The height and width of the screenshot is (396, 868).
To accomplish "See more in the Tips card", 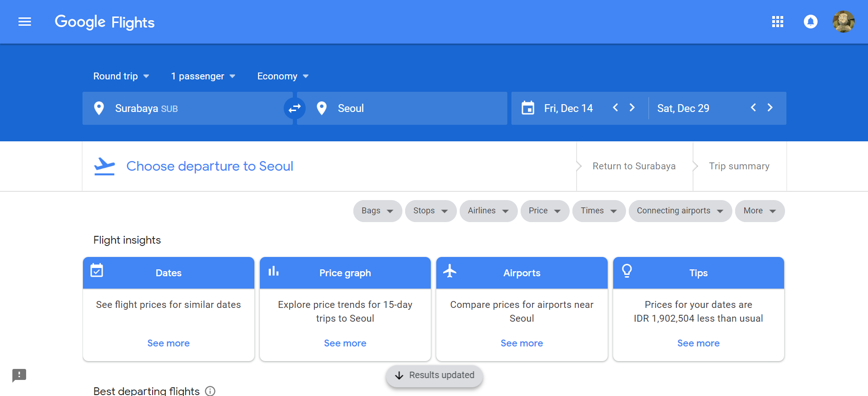I will coord(698,343).
